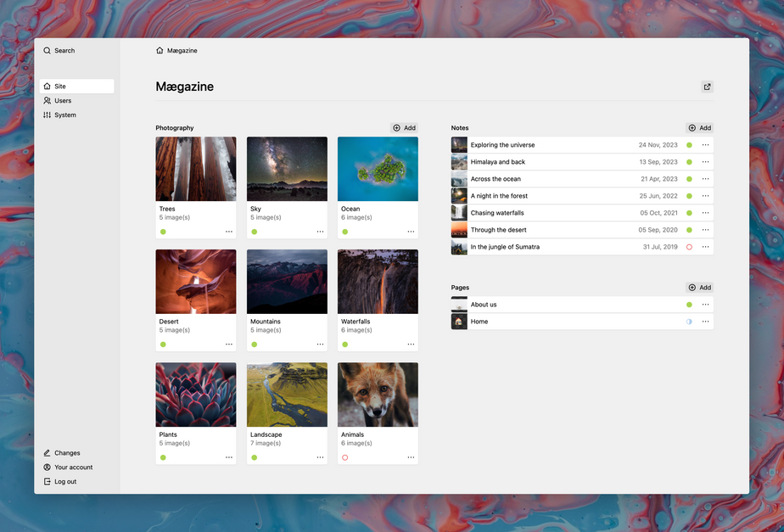
Task: Add a new note
Action: (x=699, y=128)
